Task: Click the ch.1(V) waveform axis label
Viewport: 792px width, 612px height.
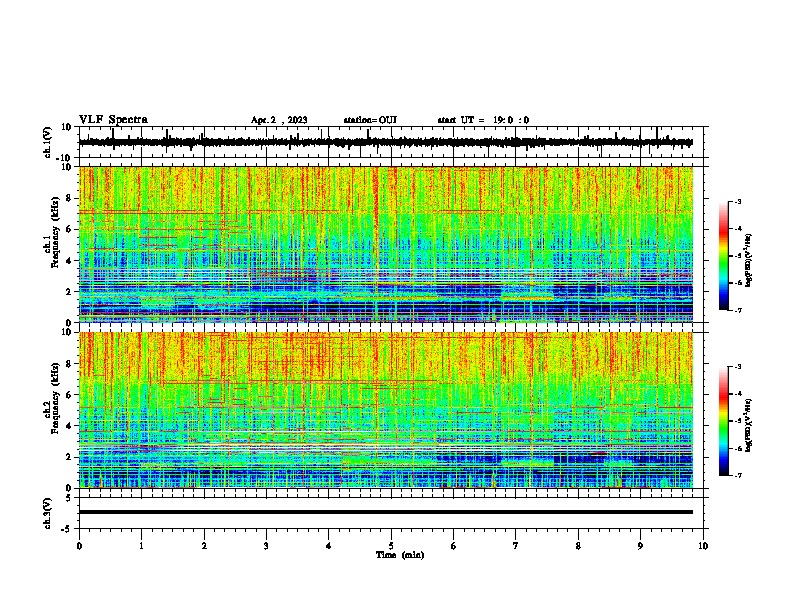Action: click(x=48, y=142)
